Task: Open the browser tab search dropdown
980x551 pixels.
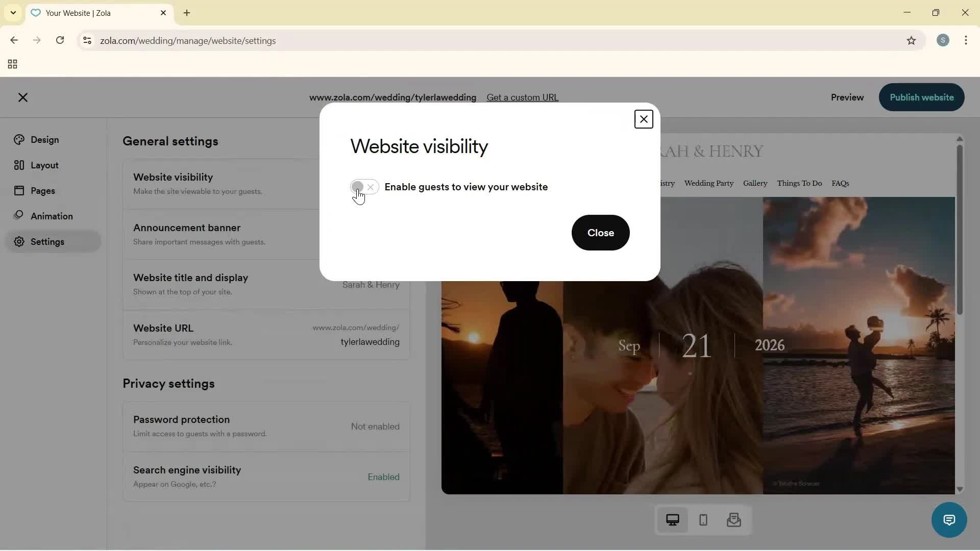Action: [13, 13]
